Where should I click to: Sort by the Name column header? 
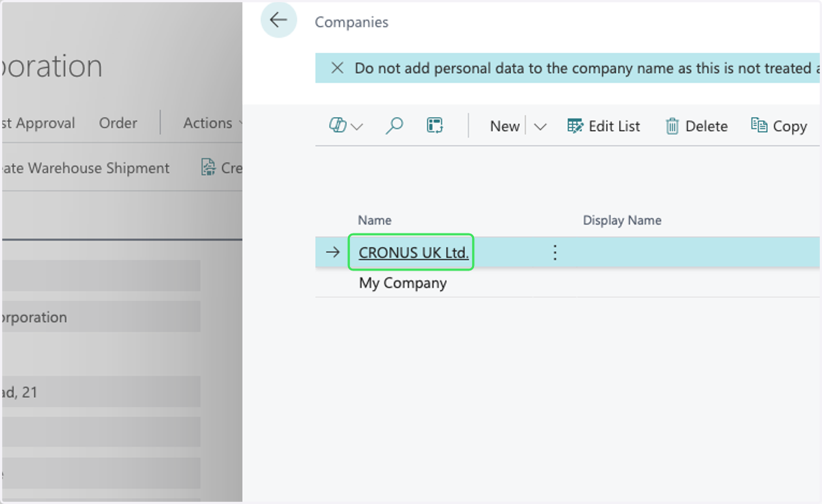pos(375,220)
